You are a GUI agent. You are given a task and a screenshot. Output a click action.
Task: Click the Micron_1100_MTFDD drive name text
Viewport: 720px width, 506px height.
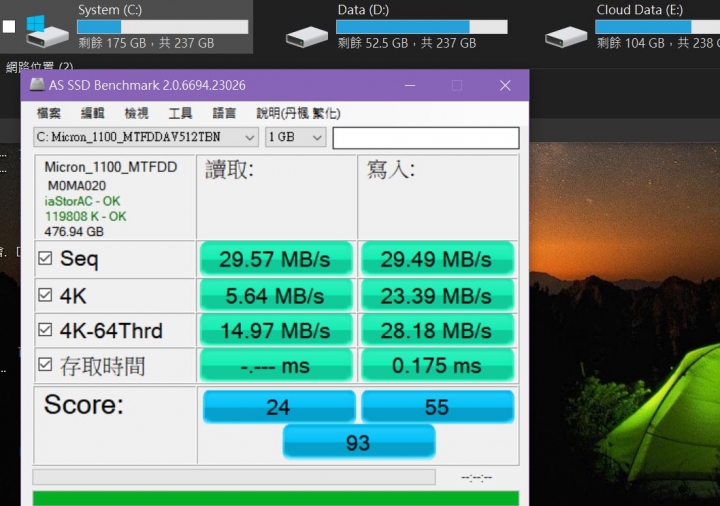click(111, 167)
